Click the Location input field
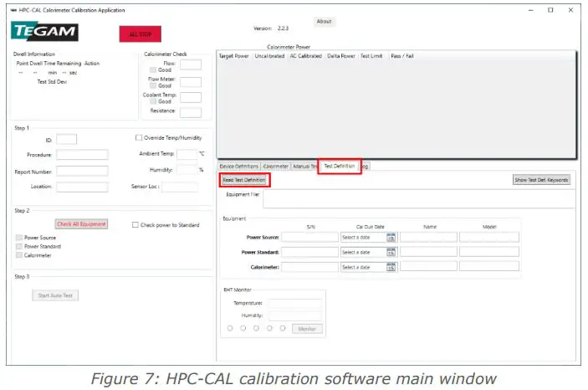This screenshot has width=588, height=390. pyautogui.click(x=82, y=187)
